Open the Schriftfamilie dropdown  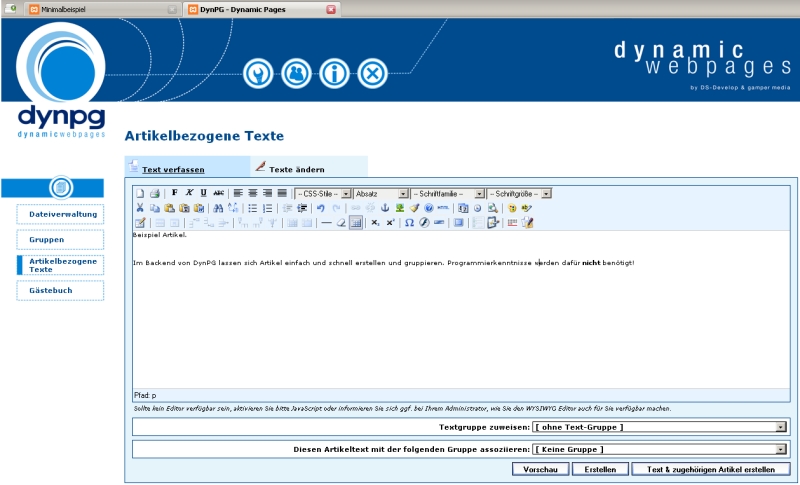447,193
